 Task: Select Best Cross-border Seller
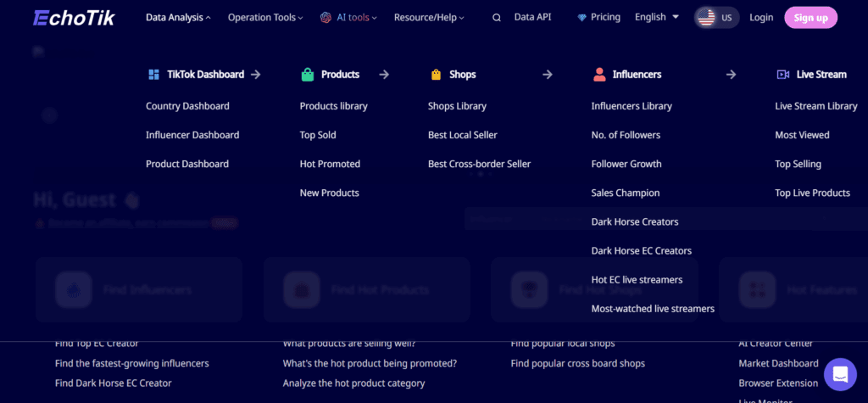(x=480, y=164)
